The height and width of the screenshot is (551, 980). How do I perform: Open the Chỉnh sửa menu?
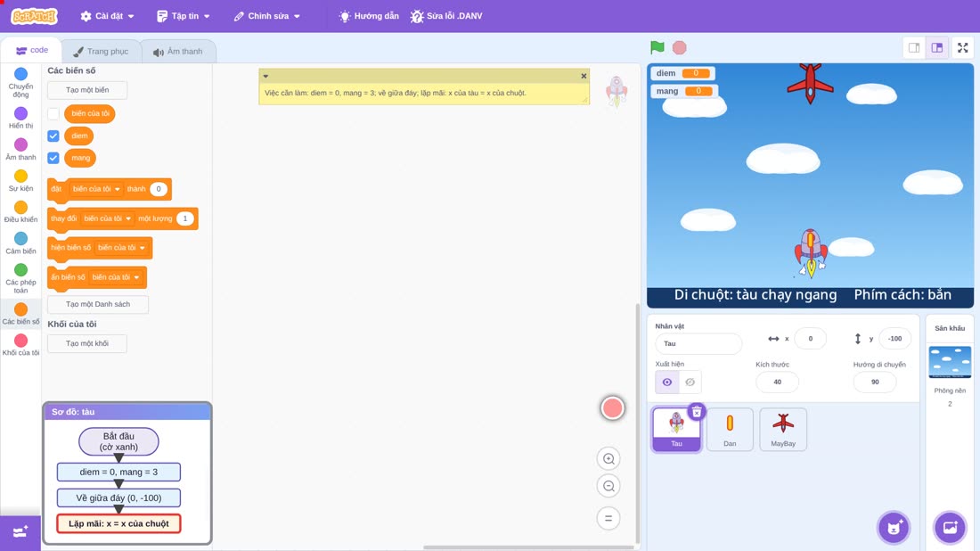[267, 16]
